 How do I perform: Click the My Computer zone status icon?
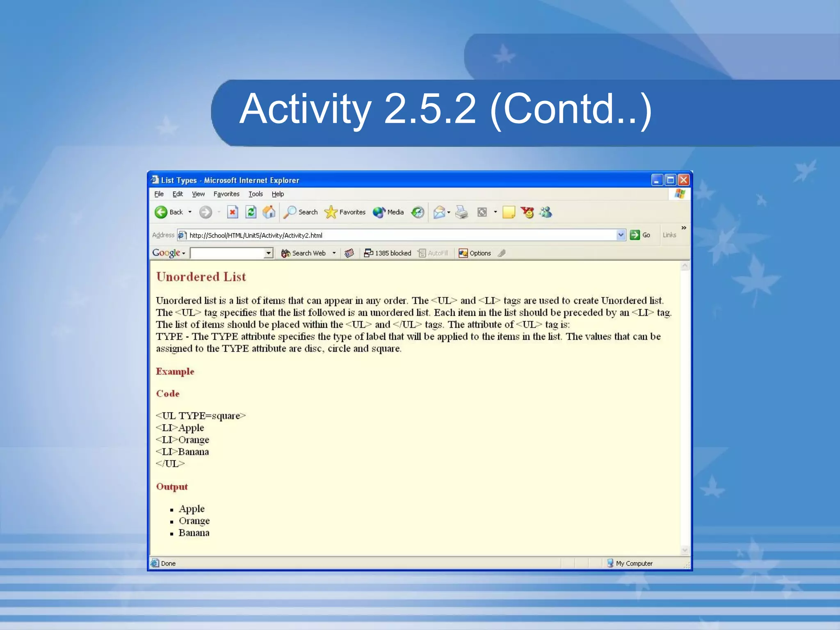(x=610, y=563)
